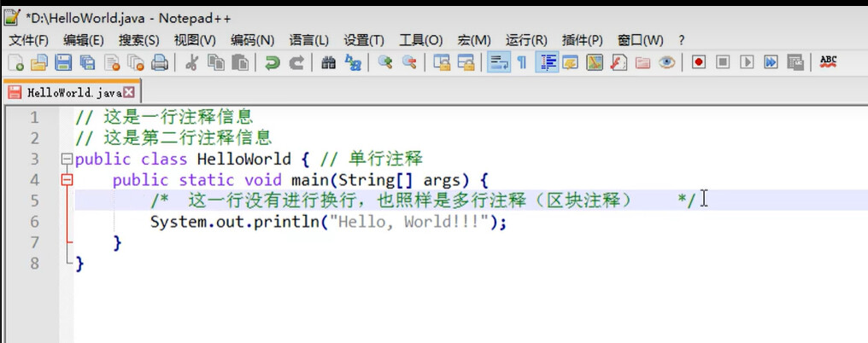This screenshot has width=868, height=343.
Task: Collapse the main method fold marker on line 4
Action: point(67,180)
